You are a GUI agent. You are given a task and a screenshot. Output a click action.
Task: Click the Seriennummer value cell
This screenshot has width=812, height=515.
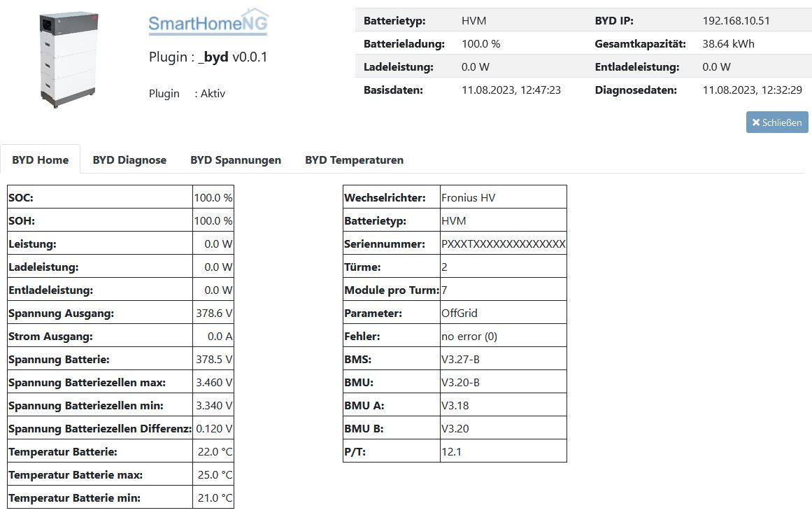504,244
